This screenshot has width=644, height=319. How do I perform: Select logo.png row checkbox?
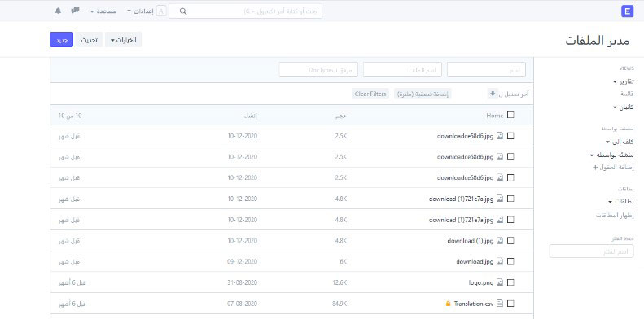point(510,282)
